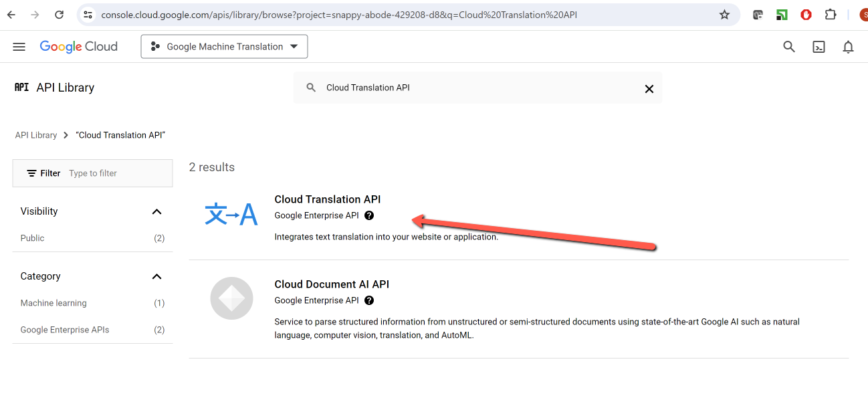The width and height of the screenshot is (868, 406).
Task: Open the Google Machine Translation project selector
Action: [x=224, y=47]
